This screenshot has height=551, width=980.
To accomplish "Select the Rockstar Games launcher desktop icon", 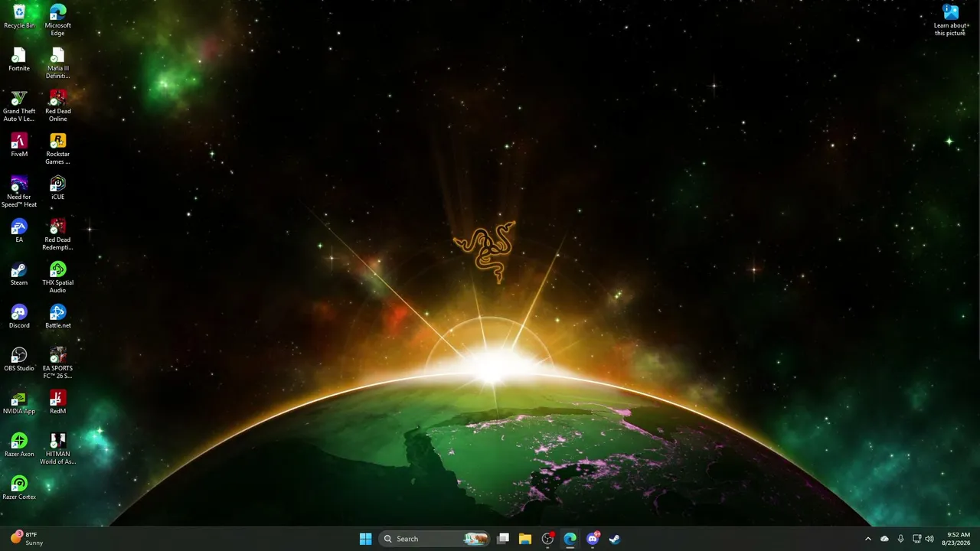I will click(x=57, y=149).
